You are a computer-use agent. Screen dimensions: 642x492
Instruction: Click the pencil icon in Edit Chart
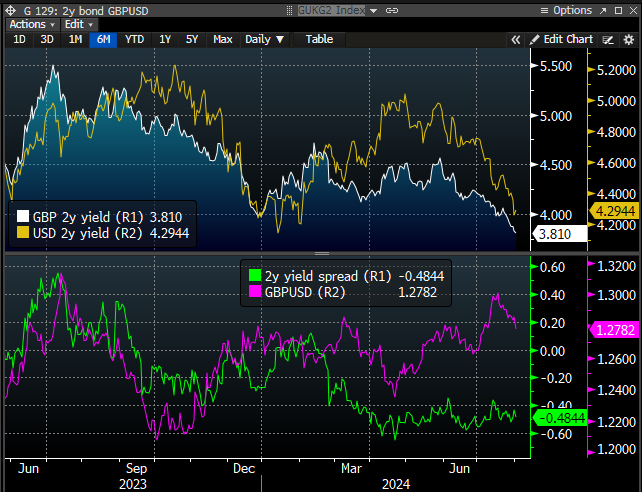pyautogui.click(x=534, y=39)
